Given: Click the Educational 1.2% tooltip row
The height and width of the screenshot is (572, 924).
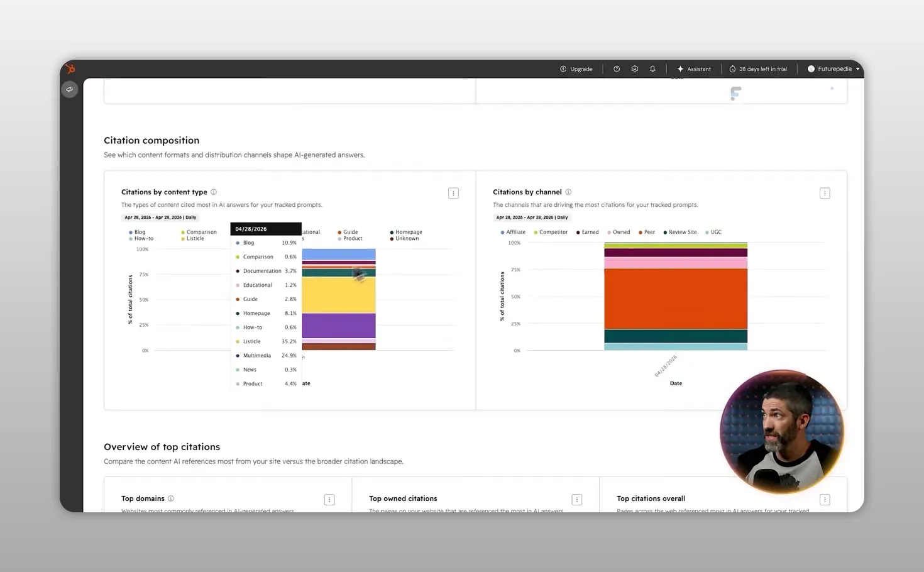Looking at the screenshot, I should tap(266, 285).
